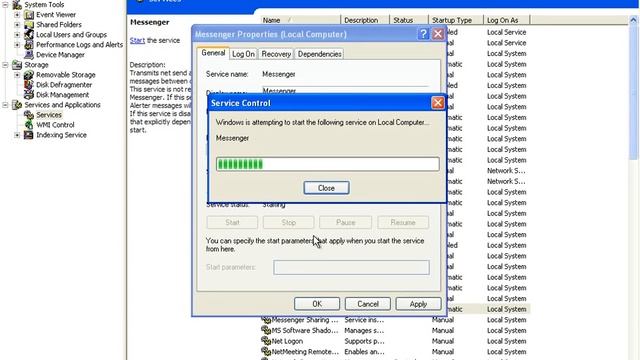Screen dimensions: 640x360
Task: Click the System Tools node icon
Action: point(17,5)
